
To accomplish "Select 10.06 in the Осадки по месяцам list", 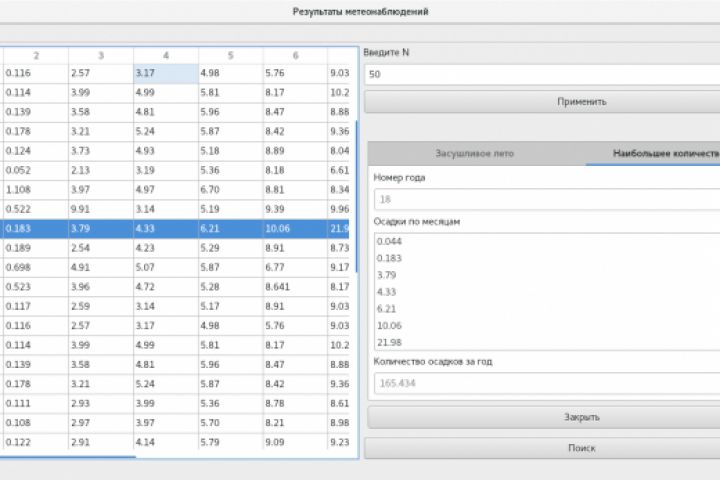I will coord(547,326).
